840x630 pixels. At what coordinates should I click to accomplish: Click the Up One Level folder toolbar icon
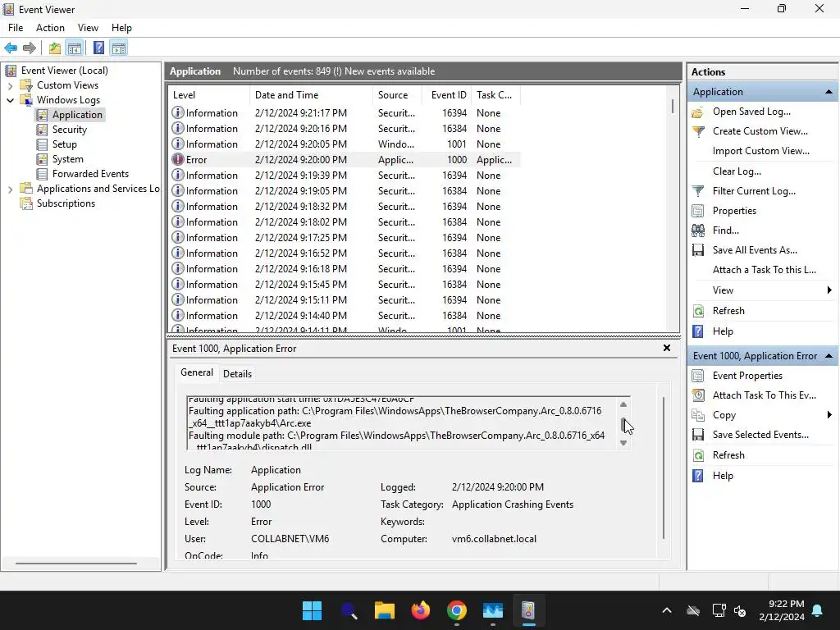55,48
